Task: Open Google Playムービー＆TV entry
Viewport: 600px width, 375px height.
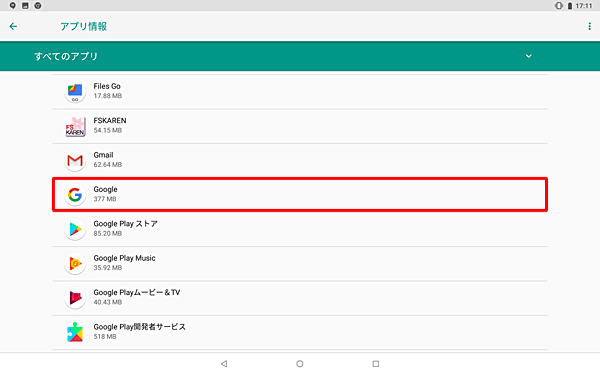Action: click(x=300, y=298)
